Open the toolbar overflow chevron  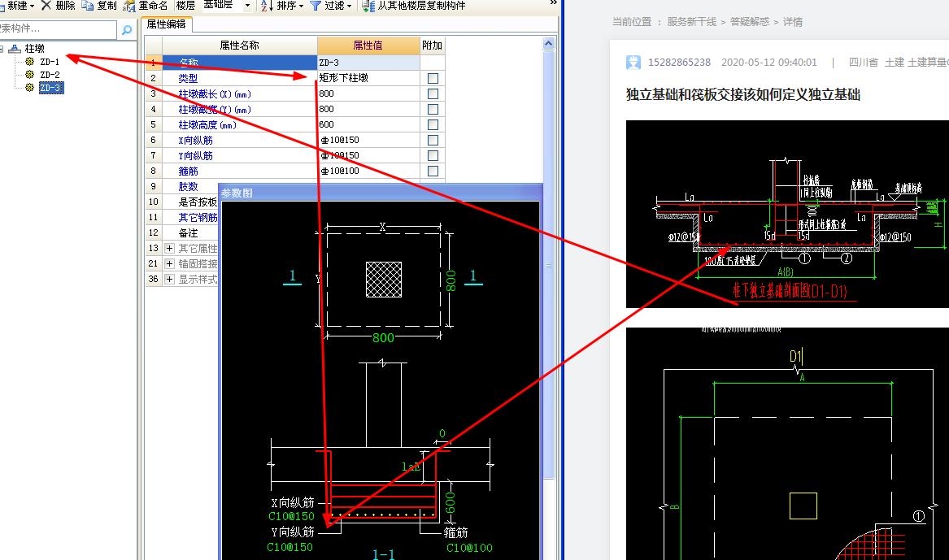pos(553,3)
